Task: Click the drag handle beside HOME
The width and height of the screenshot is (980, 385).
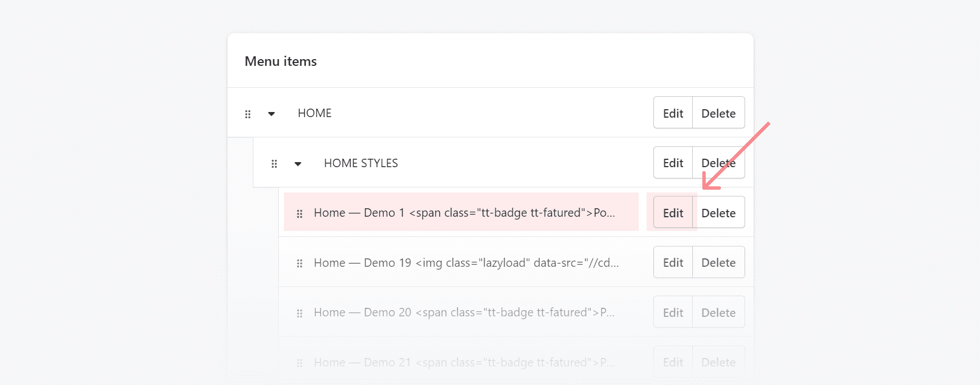Action: pyautogui.click(x=248, y=114)
